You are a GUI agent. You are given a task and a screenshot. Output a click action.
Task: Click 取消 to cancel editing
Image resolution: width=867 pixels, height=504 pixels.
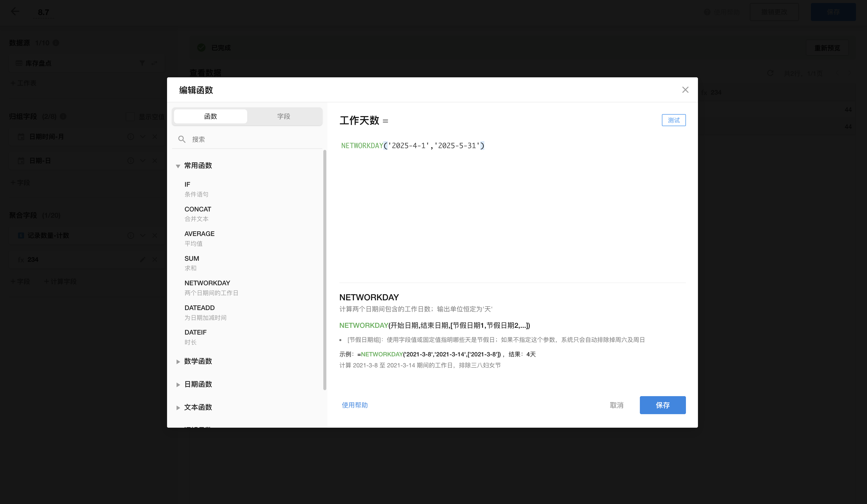616,405
